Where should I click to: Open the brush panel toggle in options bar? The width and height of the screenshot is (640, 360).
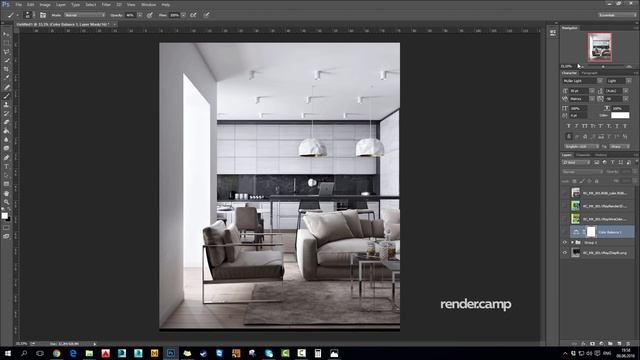coord(43,15)
